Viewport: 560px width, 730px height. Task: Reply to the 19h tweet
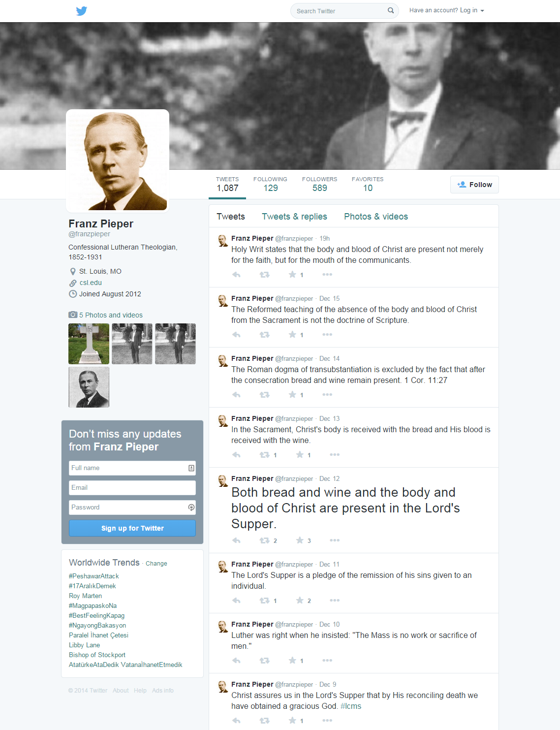236,275
